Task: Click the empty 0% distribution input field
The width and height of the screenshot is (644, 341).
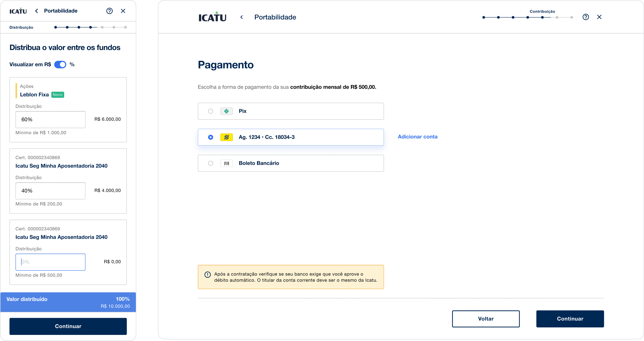Action: 51,262
